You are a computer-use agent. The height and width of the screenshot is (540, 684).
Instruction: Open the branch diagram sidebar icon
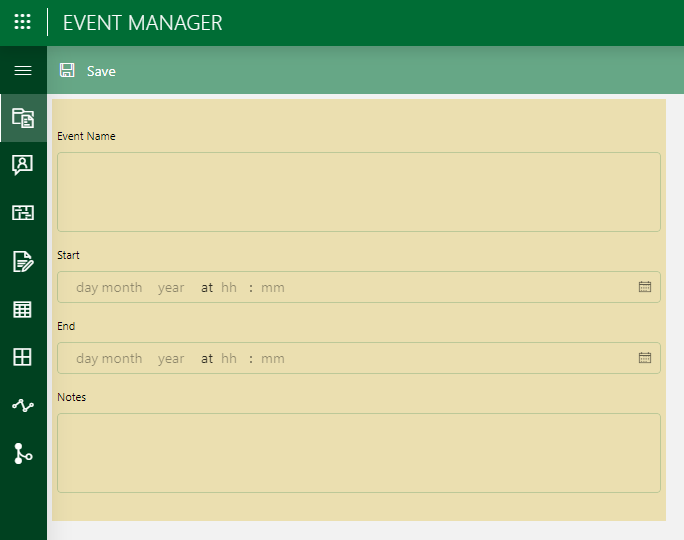click(23, 454)
